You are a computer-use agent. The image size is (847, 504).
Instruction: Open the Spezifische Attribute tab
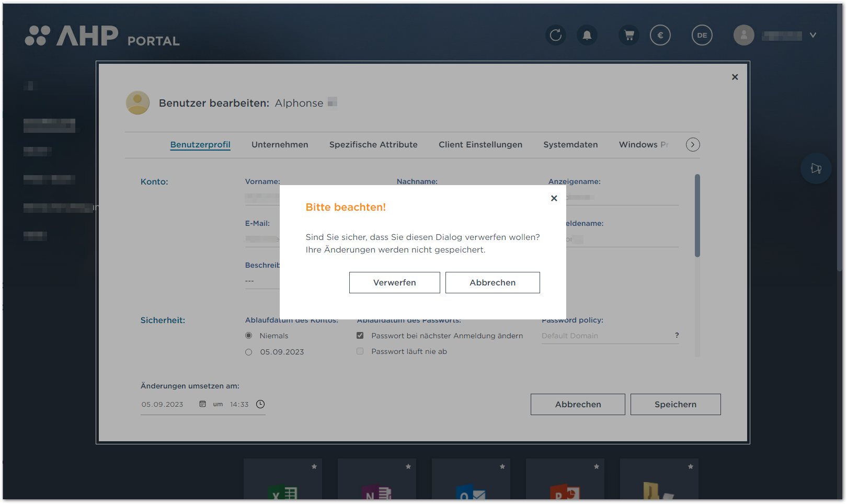tap(373, 144)
